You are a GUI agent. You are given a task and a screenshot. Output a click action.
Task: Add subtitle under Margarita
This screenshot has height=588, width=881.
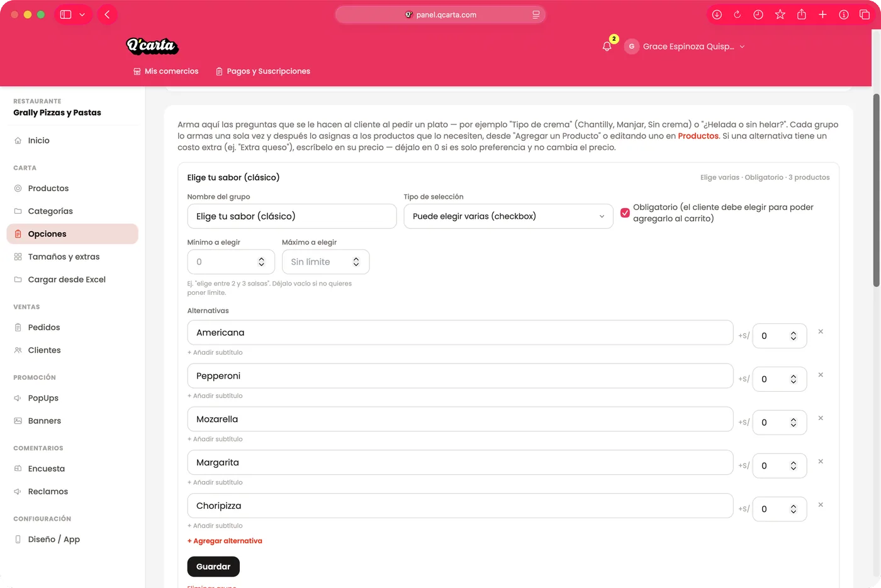(x=215, y=482)
